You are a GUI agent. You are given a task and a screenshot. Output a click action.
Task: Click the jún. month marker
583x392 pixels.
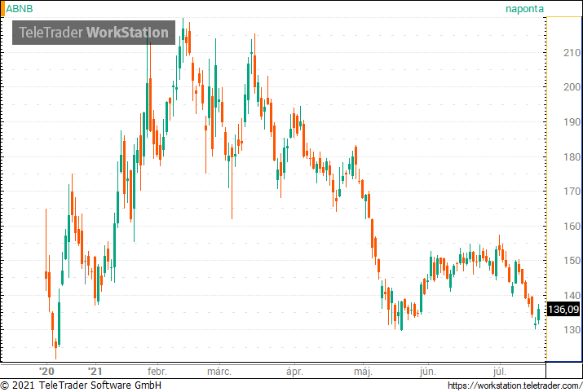[427, 371]
